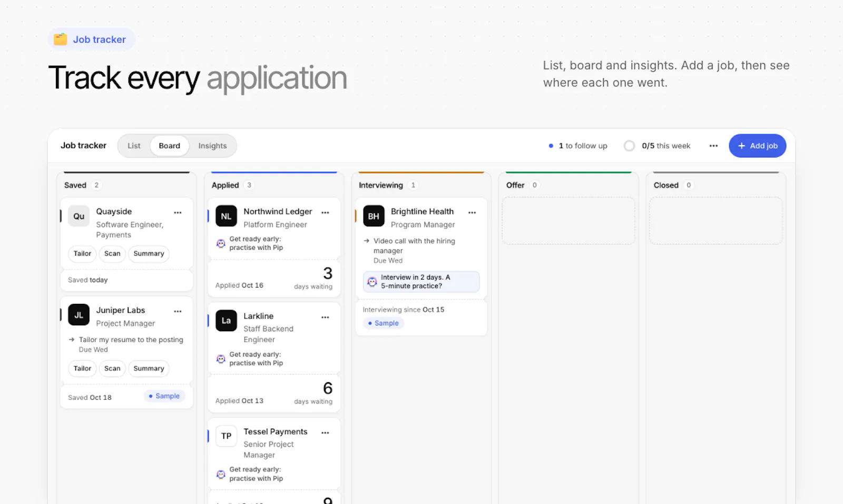Select the Board view tab
Screen dimensions: 843x504
click(169, 146)
